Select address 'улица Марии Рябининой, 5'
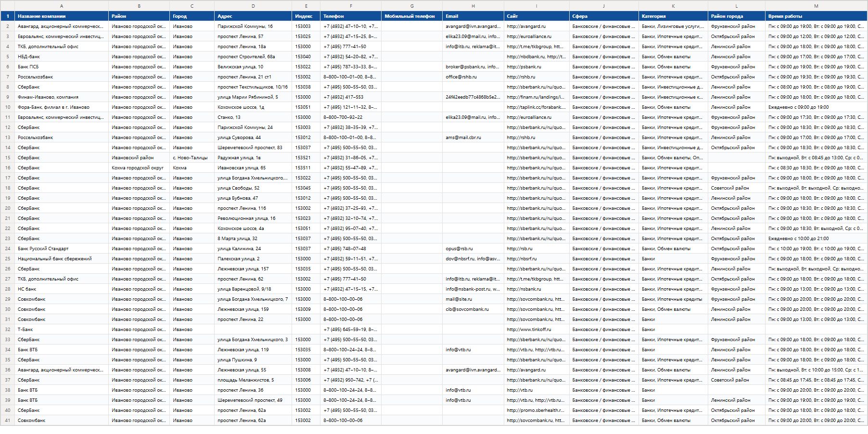868x434 pixels. click(x=253, y=97)
